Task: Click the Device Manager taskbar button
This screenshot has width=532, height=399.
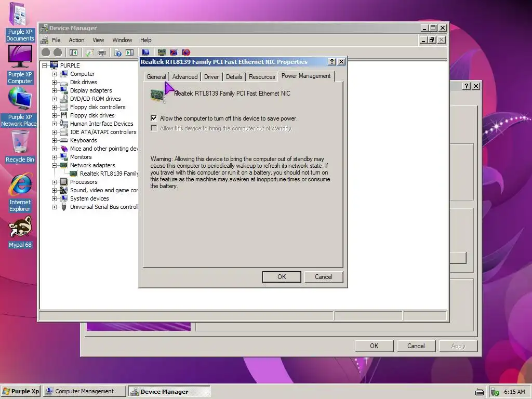Action: click(x=169, y=392)
